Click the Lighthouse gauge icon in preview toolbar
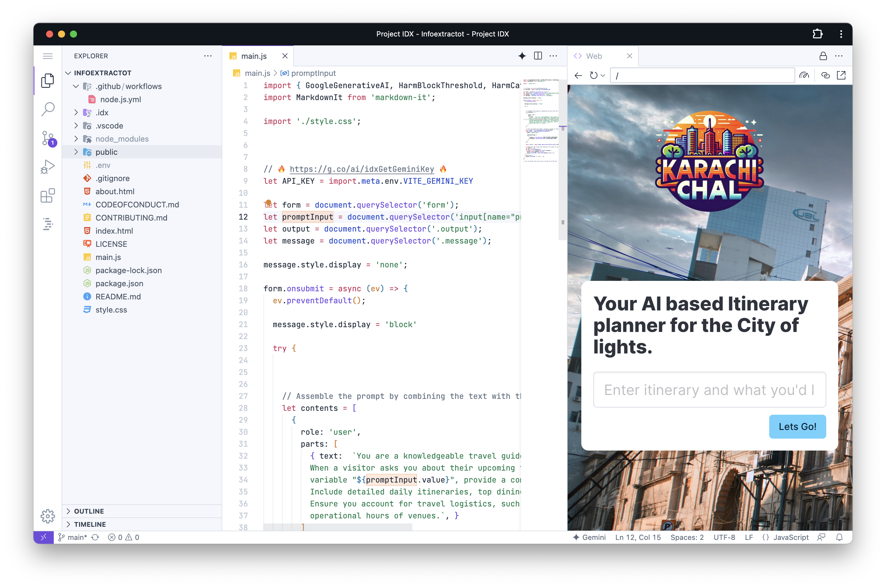This screenshot has width=886, height=588. 804,75
